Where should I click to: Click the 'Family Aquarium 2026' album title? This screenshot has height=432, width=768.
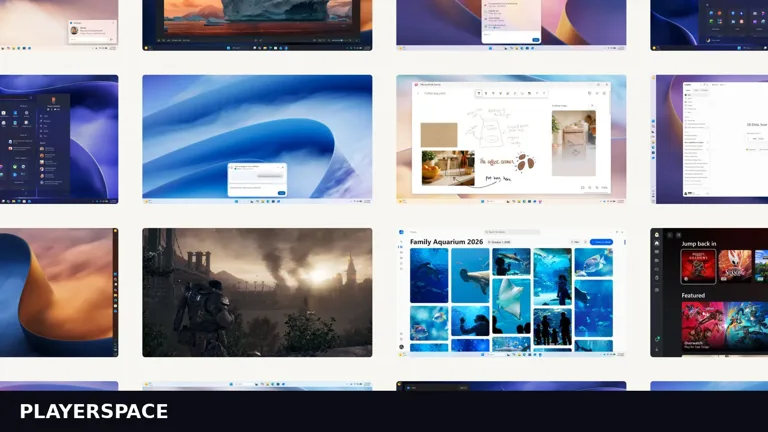(446, 242)
